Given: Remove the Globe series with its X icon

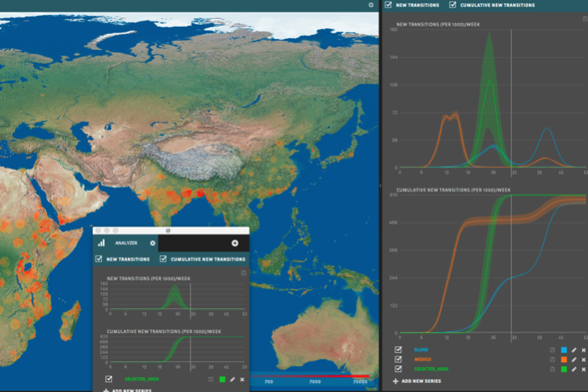Looking at the screenshot, I should [583, 350].
